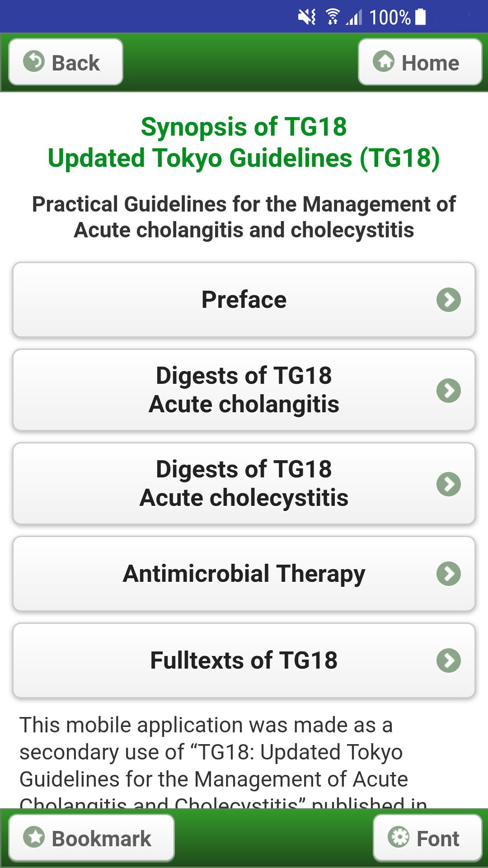Image resolution: width=488 pixels, height=868 pixels.
Task: Click chevron next to Fulltexts of TG18
Action: [x=448, y=660]
